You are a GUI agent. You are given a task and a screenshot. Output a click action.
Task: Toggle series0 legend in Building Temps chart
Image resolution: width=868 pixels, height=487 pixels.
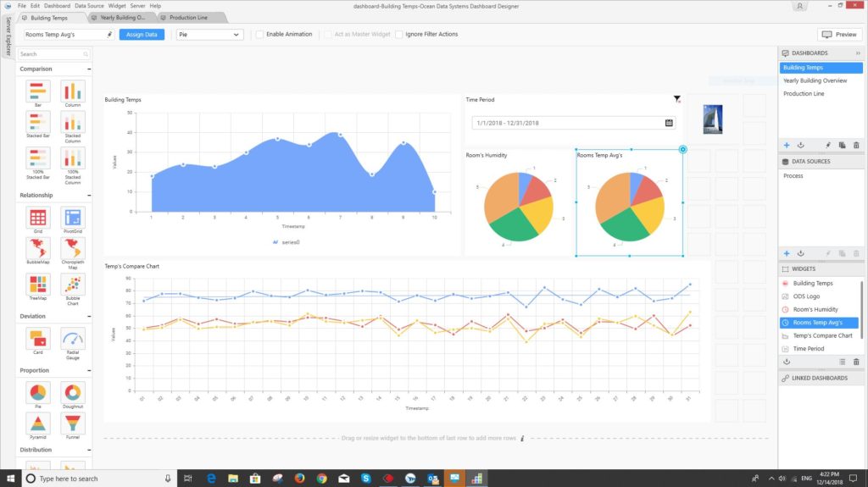point(287,242)
